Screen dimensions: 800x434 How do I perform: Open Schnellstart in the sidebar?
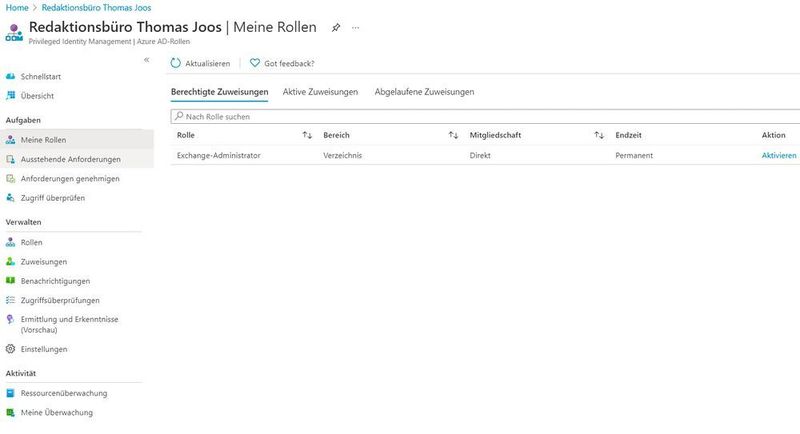pos(41,76)
